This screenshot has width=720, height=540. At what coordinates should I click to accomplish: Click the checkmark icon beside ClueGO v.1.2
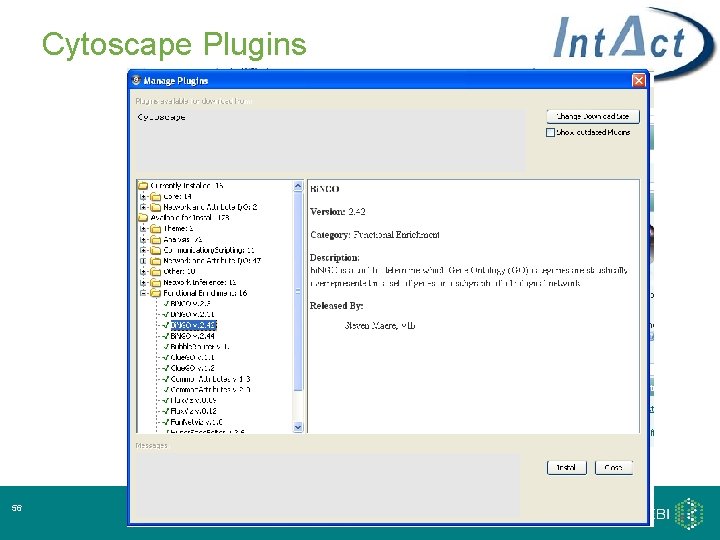166,368
